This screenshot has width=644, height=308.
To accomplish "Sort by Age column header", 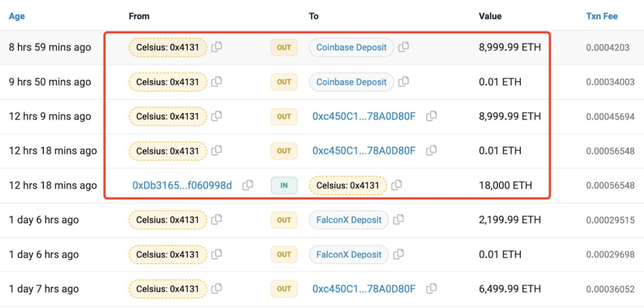I will pos(17,16).
